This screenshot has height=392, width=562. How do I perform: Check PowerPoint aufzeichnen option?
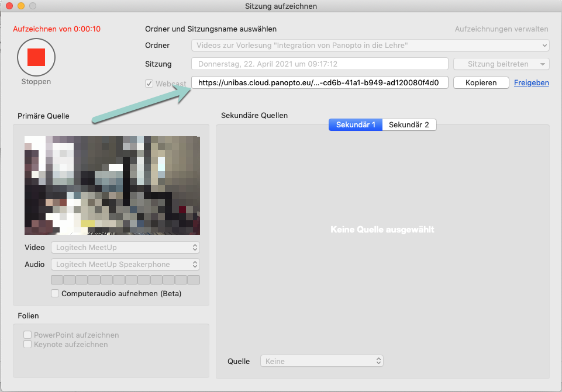27,335
